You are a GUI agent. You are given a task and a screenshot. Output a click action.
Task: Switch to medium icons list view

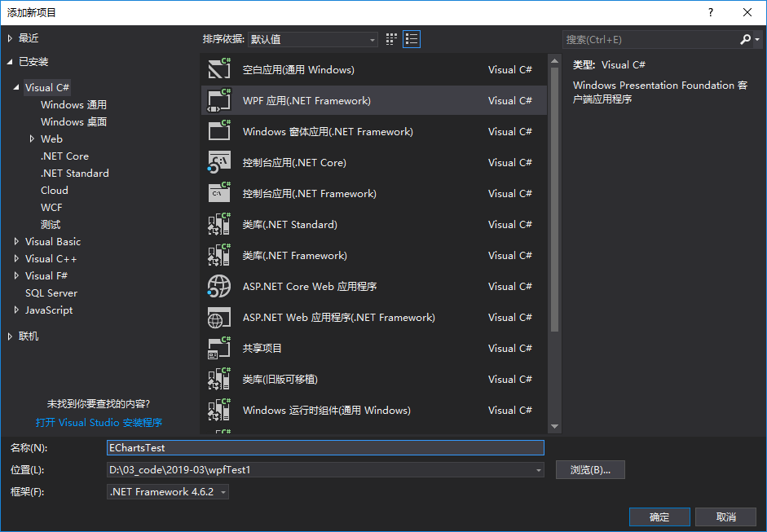[412, 39]
